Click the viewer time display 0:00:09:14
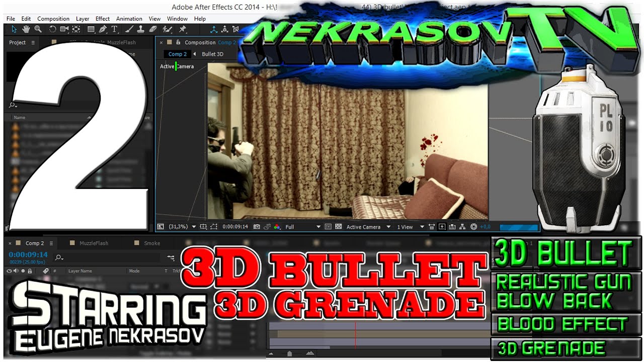 (x=235, y=227)
